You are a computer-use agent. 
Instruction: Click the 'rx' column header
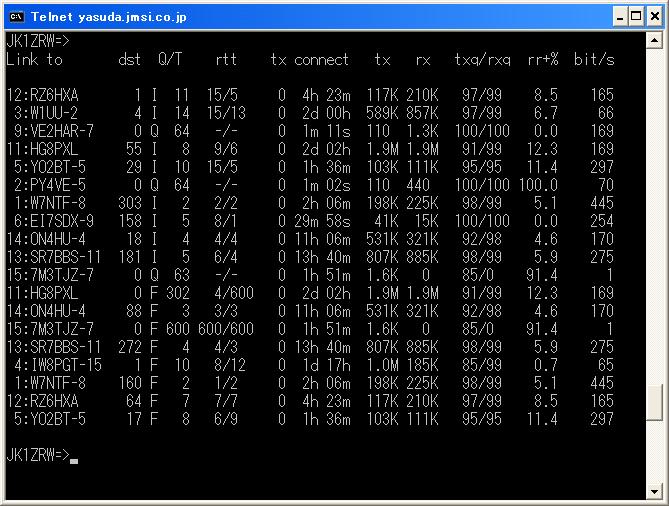423,59
